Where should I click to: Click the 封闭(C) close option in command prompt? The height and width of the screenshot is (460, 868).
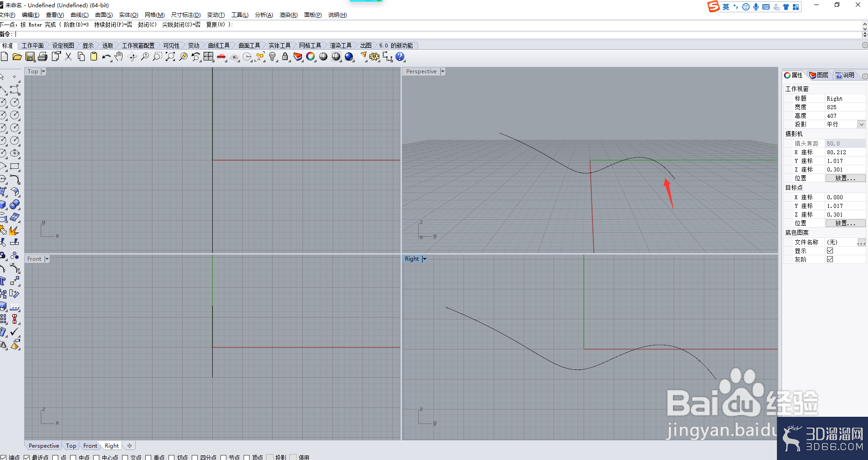click(x=147, y=25)
